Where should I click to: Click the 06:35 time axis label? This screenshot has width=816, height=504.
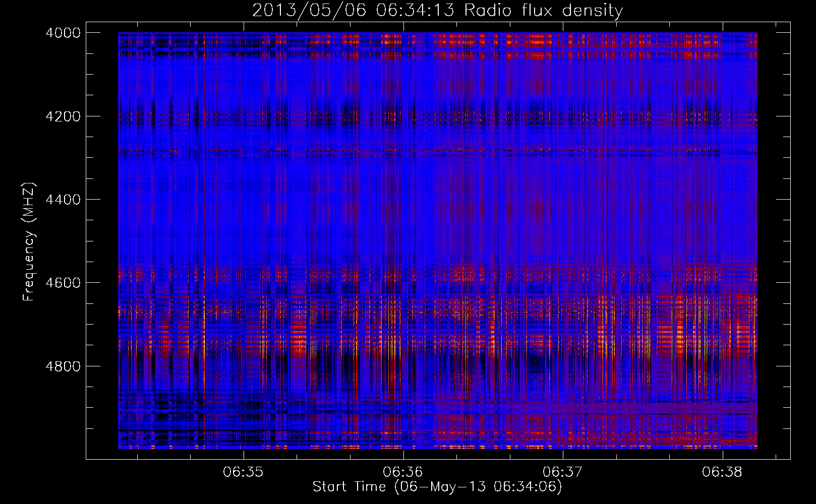tap(243, 472)
